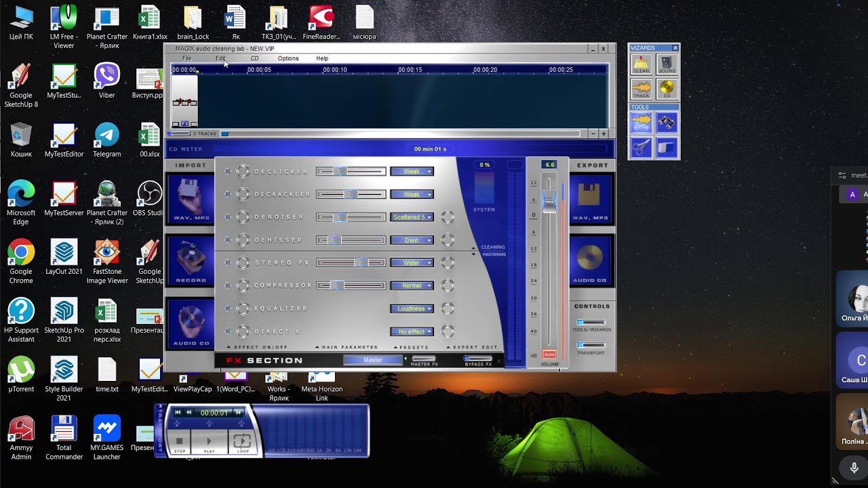Open the Track wizard icon
Screen dimensions: 868x488
[641, 89]
